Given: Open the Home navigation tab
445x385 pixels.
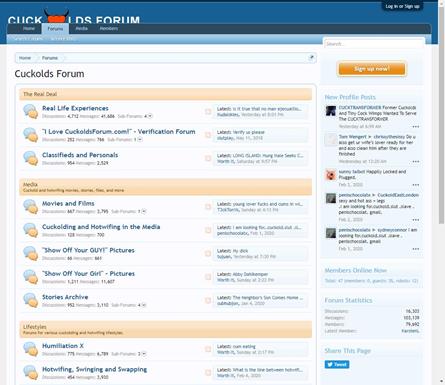Looking at the screenshot, I should click(29, 29).
